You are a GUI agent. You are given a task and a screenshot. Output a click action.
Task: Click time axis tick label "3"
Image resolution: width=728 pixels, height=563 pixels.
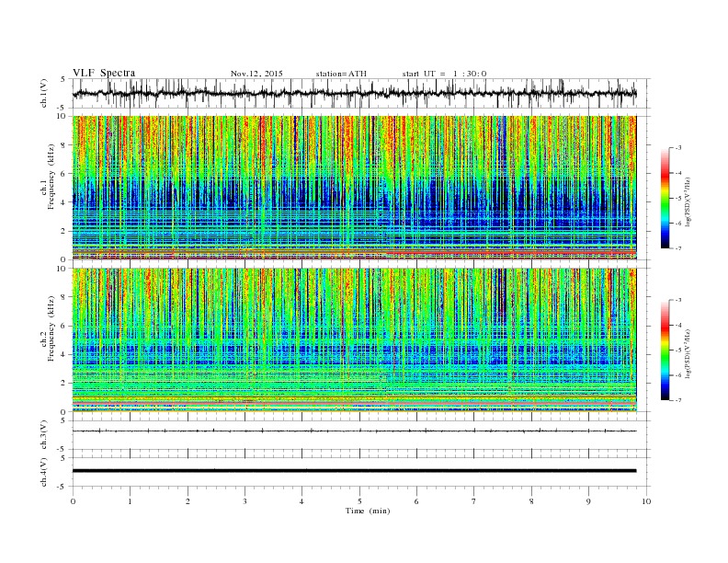click(245, 501)
